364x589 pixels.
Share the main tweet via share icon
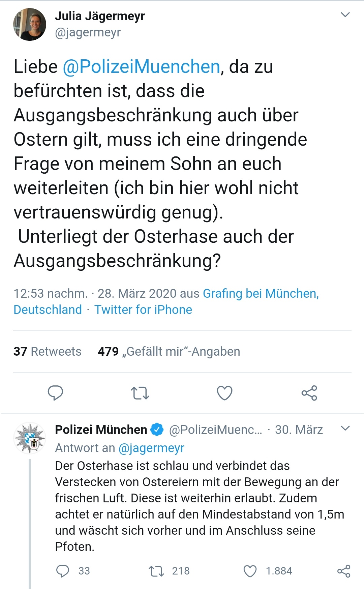[x=309, y=393]
